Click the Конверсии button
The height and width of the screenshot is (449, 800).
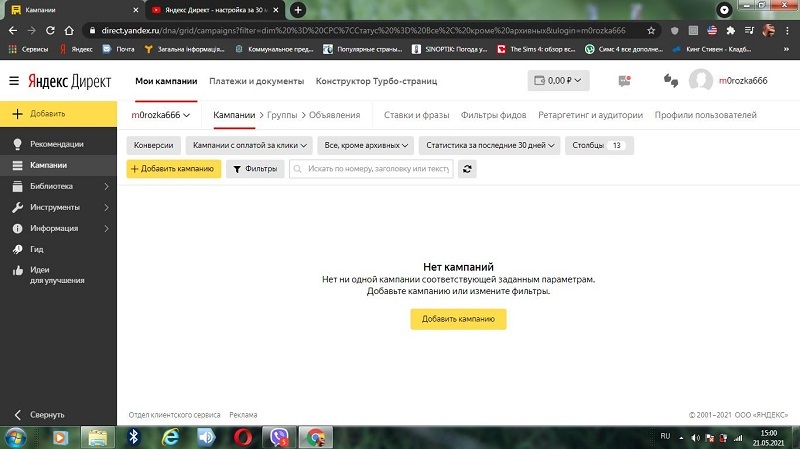pos(153,145)
